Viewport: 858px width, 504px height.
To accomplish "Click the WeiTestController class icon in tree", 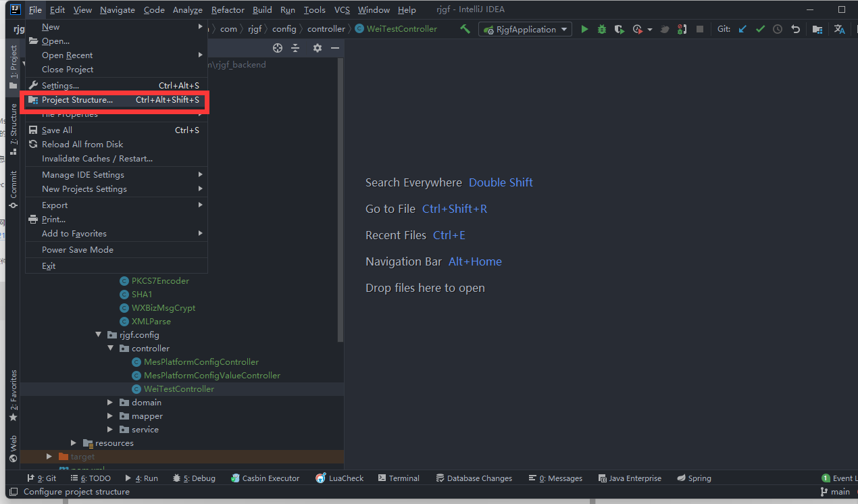I will click(136, 389).
